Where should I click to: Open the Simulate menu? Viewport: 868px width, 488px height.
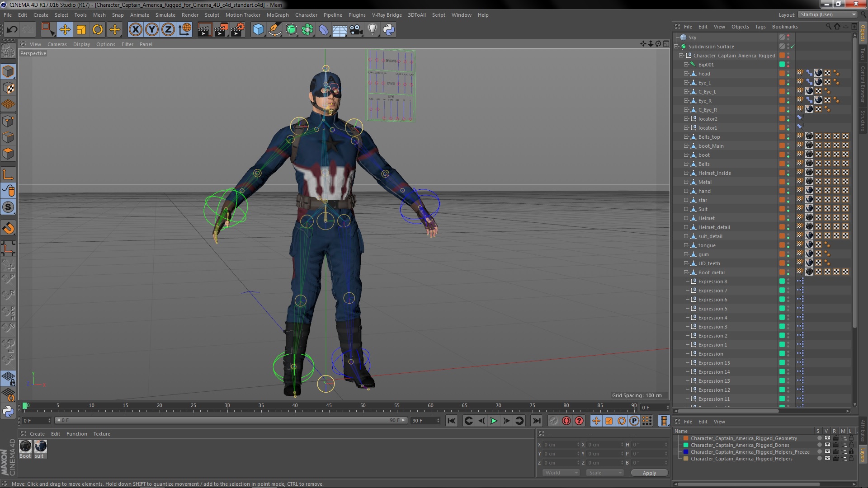click(x=165, y=15)
